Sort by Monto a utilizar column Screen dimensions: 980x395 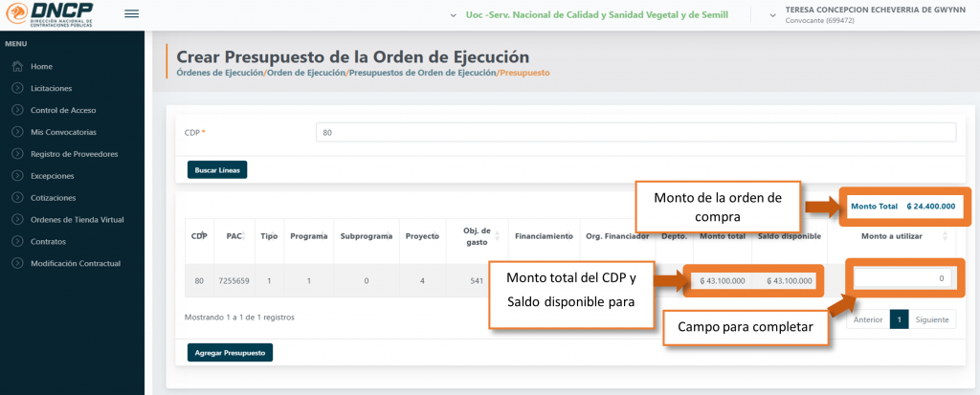point(946,236)
